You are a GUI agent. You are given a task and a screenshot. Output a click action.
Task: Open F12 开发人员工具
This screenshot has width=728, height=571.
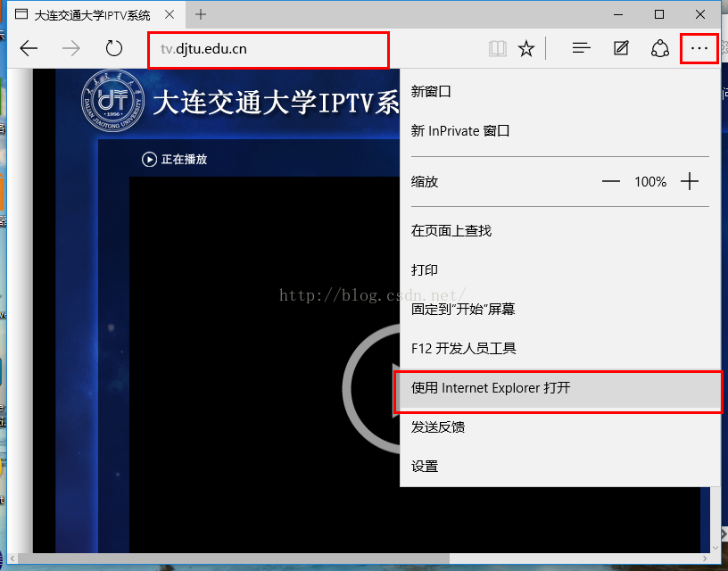click(x=560, y=348)
